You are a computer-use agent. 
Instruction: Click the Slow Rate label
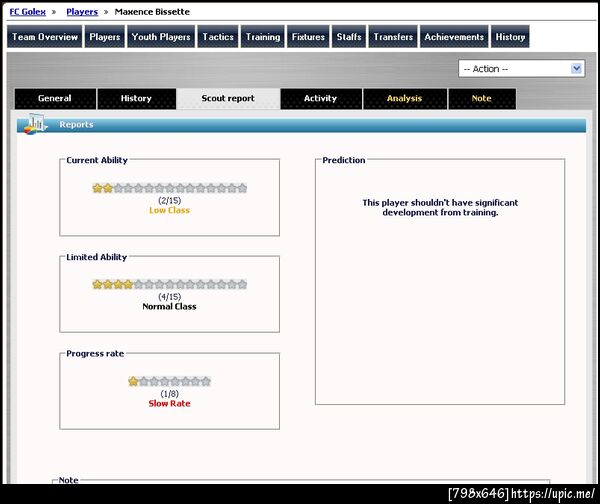coord(170,403)
